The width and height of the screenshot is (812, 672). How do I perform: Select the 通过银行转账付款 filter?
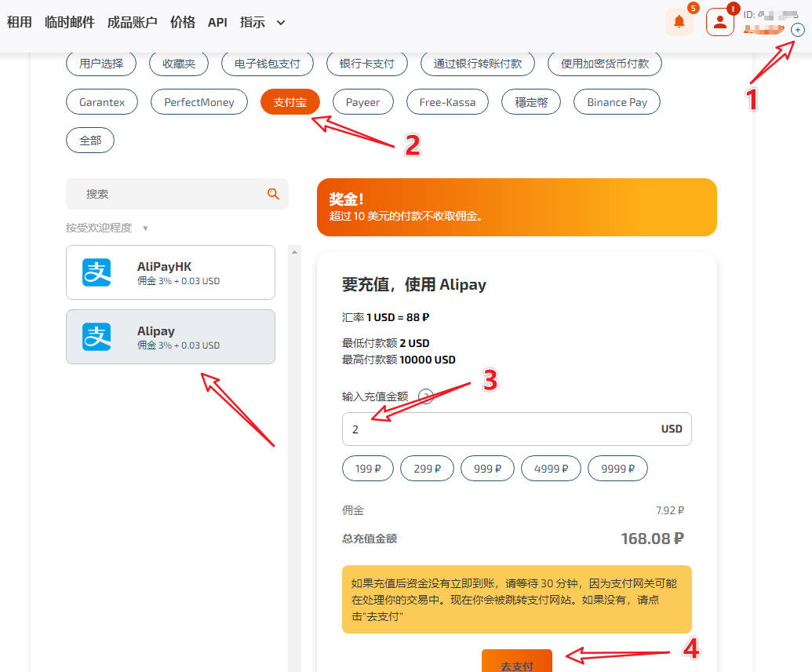click(x=478, y=64)
